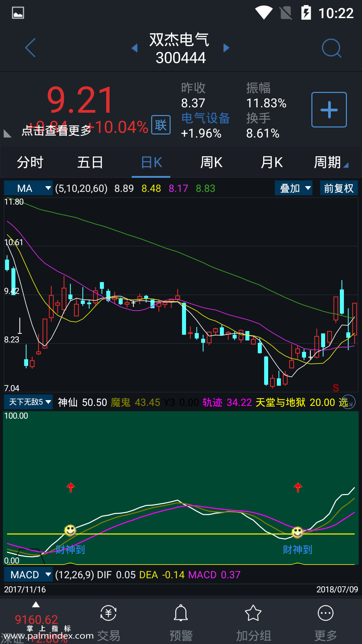The width and height of the screenshot is (362, 644).
Task: Select the 日K daily candlestick tab
Action: pyautogui.click(x=151, y=162)
